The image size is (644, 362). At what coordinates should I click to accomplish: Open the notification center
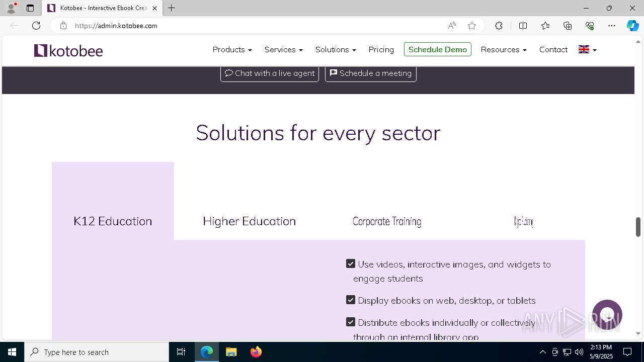coord(627,352)
